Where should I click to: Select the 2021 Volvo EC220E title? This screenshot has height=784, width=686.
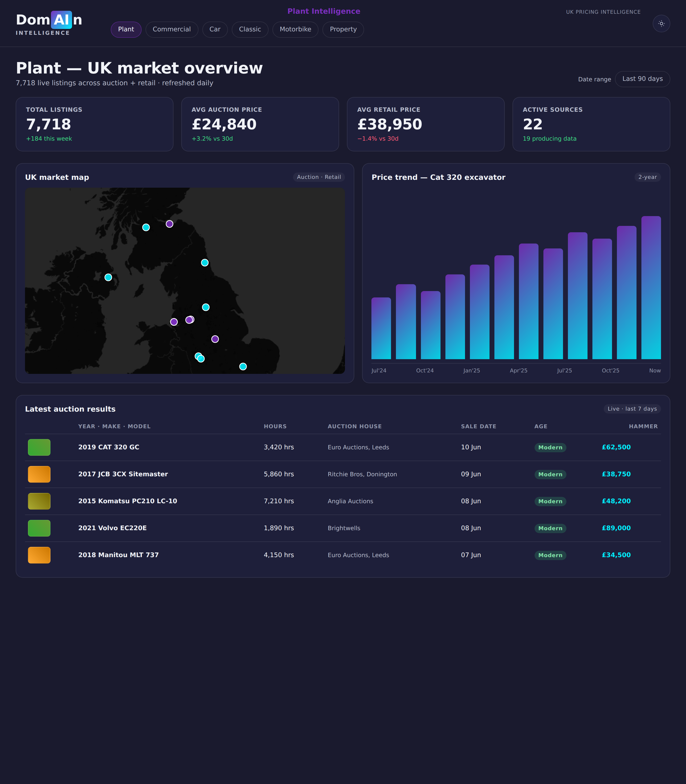tap(112, 528)
